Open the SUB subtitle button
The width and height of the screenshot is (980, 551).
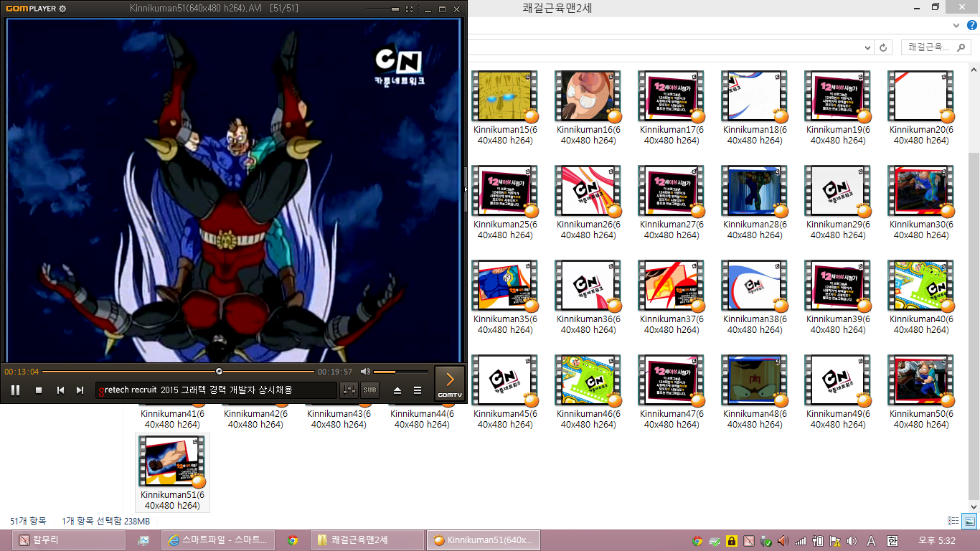(369, 390)
